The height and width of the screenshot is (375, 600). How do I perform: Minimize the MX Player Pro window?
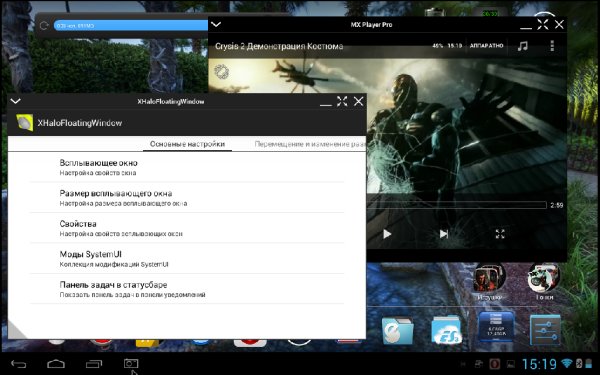526,27
